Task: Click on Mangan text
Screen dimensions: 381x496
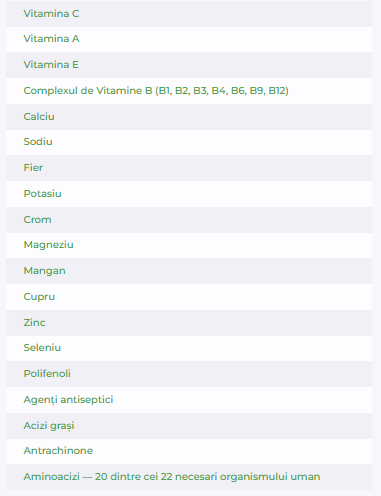Action: click(x=44, y=271)
